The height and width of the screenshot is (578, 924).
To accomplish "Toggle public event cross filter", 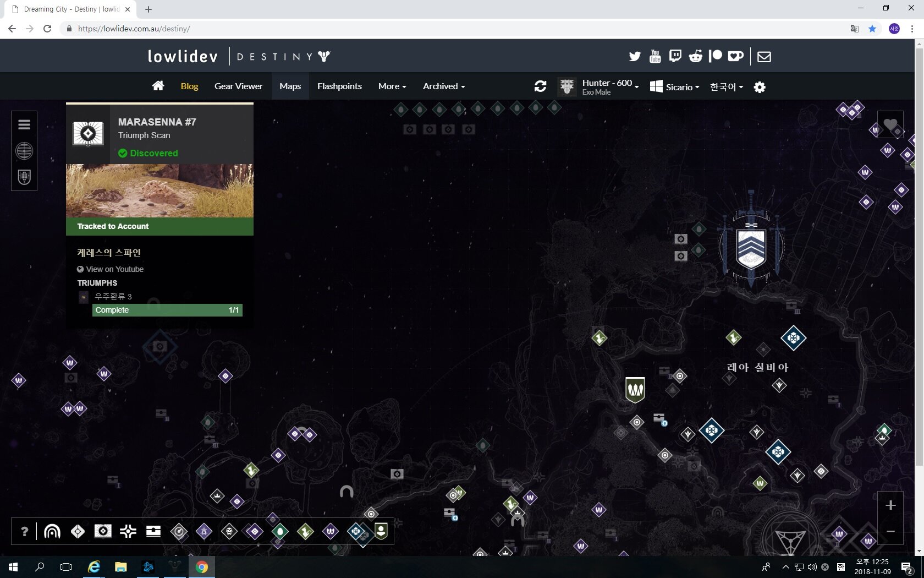I will tap(128, 531).
